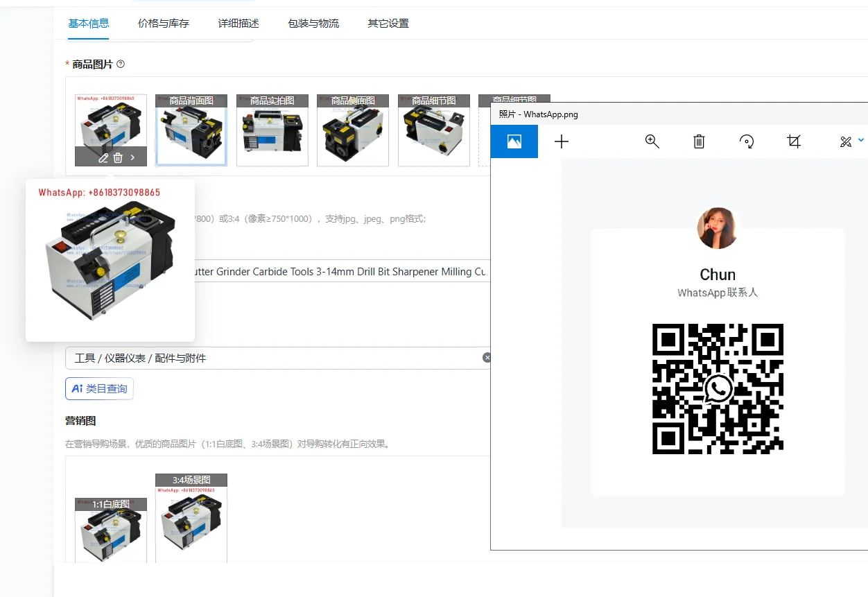Select the 商品侧面图 thumbnail
The width and height of the screenshot is (868, 597).
[x=353, y=130]
